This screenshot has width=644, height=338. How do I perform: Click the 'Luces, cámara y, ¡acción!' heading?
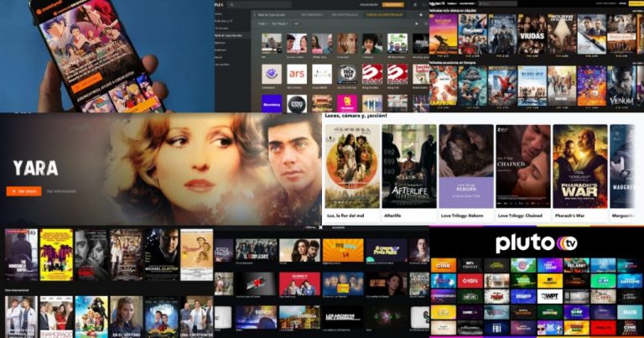click(x=356, y=116)
